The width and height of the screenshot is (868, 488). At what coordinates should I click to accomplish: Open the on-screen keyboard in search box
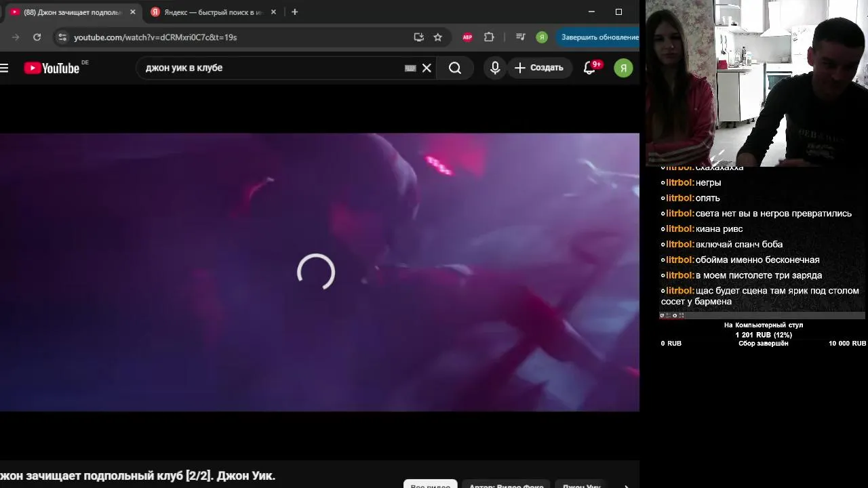[410, 68]
